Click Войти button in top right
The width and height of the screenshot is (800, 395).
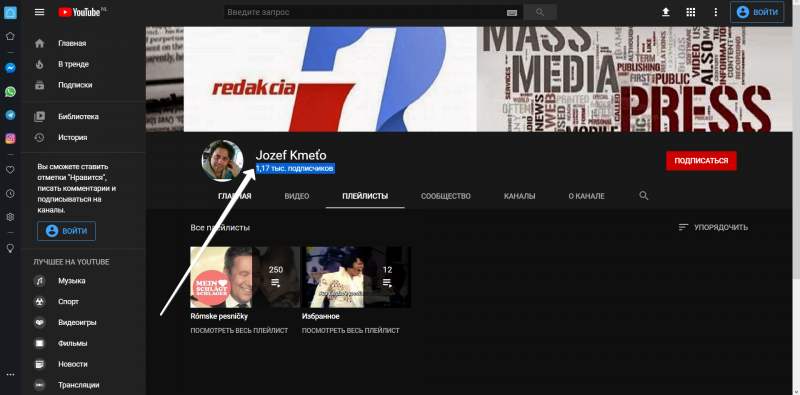757,12
